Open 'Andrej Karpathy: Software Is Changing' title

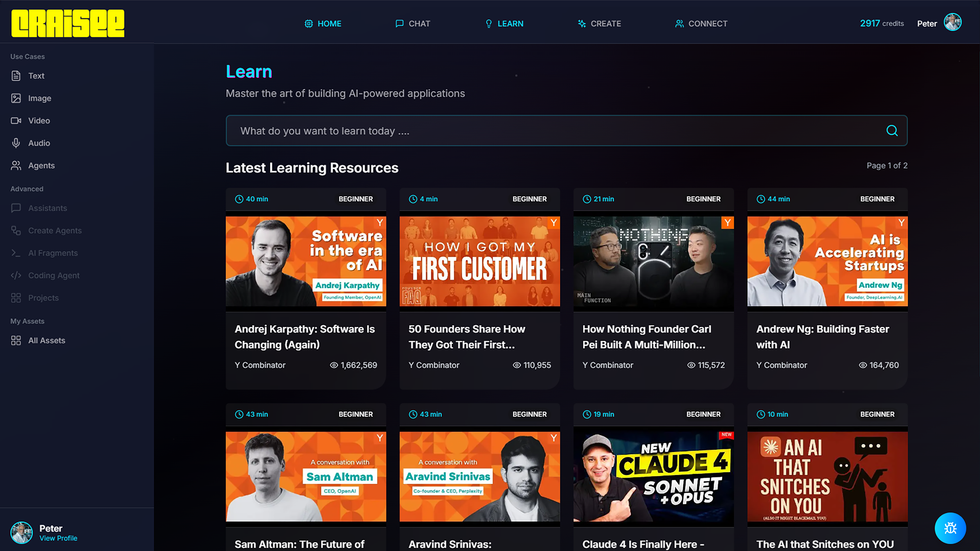(x=305, y=336)
